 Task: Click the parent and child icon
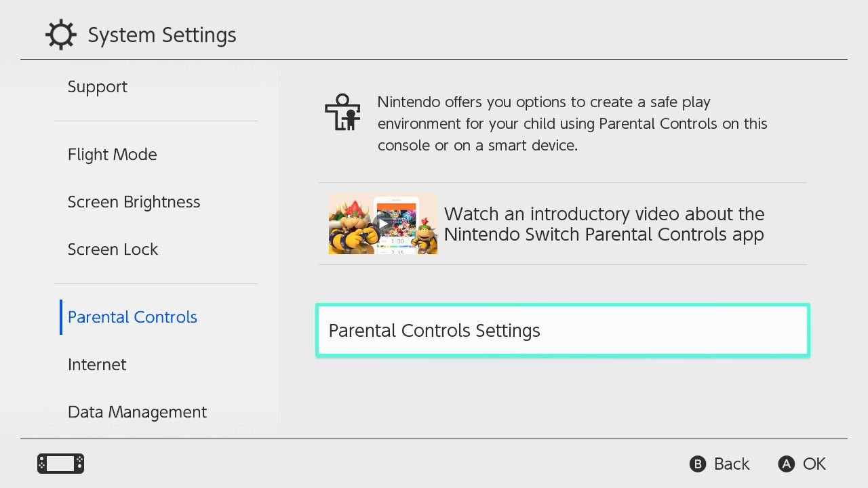click(x=342, y=112)
